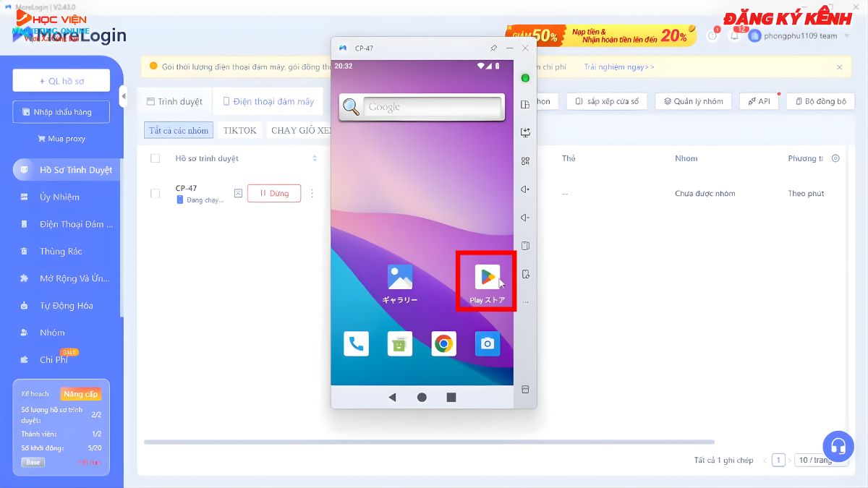Click the 'Trải nghiệm ngay' link in the banner
This screenshot has width=868, height=488.
click(x=616, y=66)
